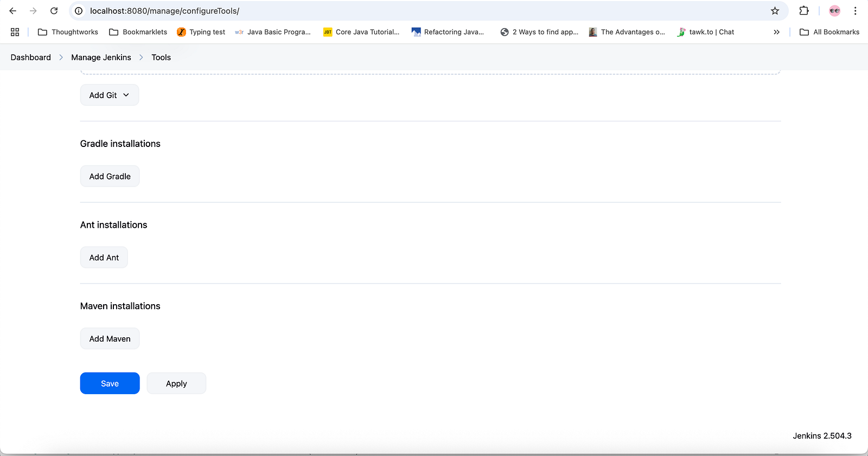Click the Tools breadcrumb
The image size is (868, 456).
point(161,57)
